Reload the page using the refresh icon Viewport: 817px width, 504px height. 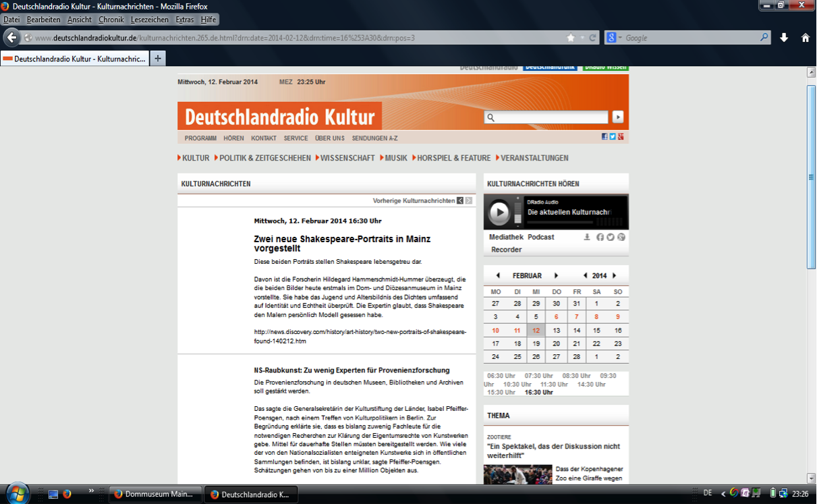coord(592,38)
